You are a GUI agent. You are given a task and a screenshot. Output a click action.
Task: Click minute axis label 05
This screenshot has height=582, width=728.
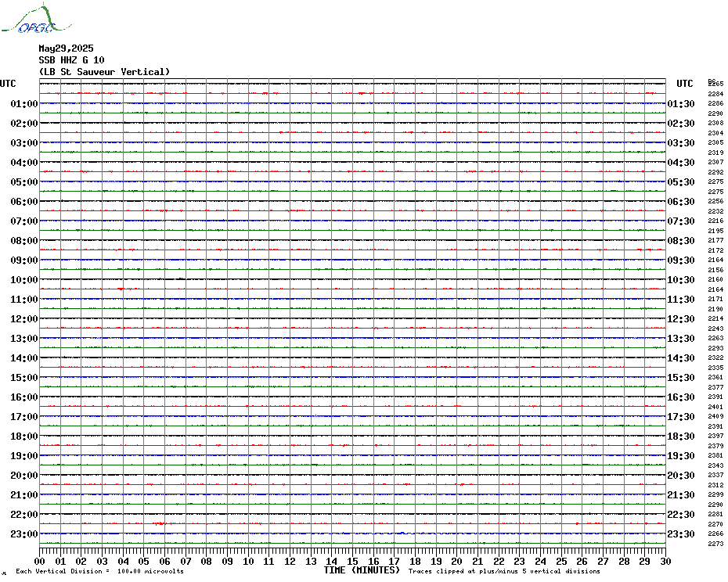coord(144,561)
